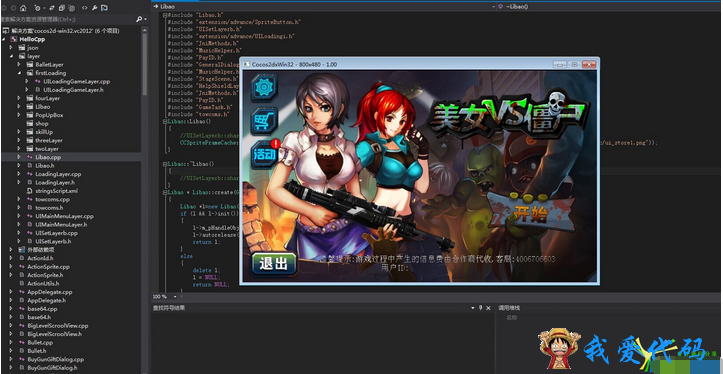The height and width of the screenshot is (374, 723).
Task: Select the shop folder
Action: [x=42, y=124]
